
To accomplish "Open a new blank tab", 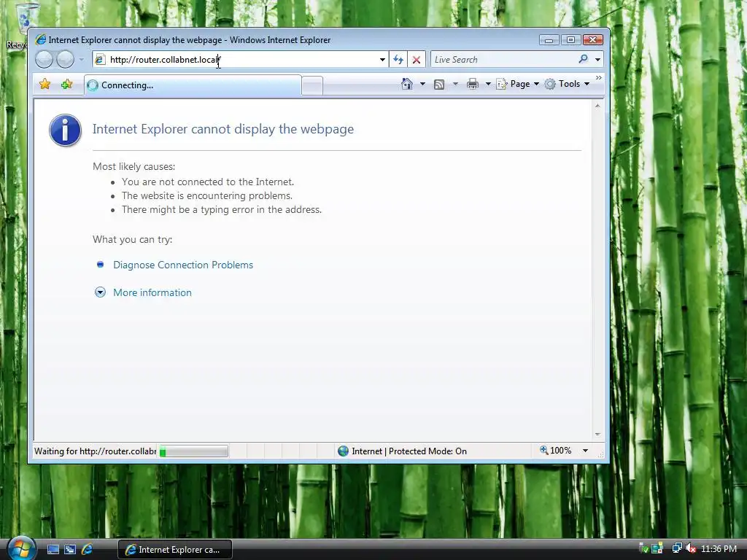I will tap(312, 86).
